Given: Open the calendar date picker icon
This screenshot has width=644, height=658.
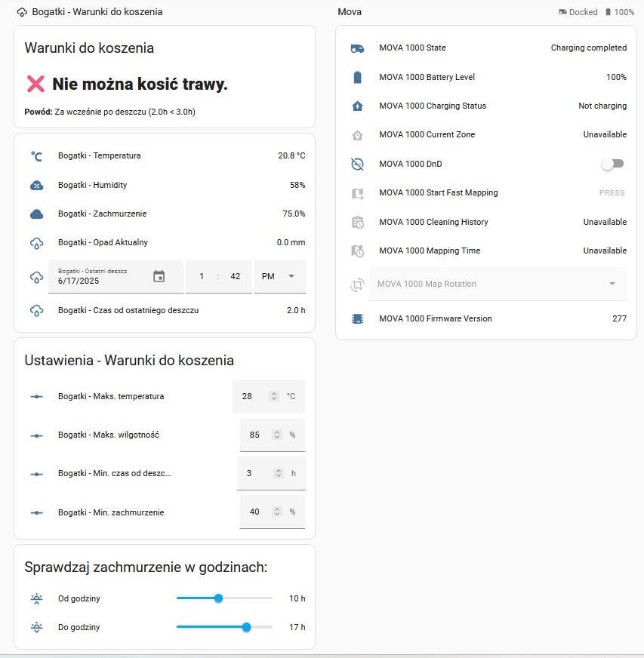Looking at the screenshot, I should point(159,276).
